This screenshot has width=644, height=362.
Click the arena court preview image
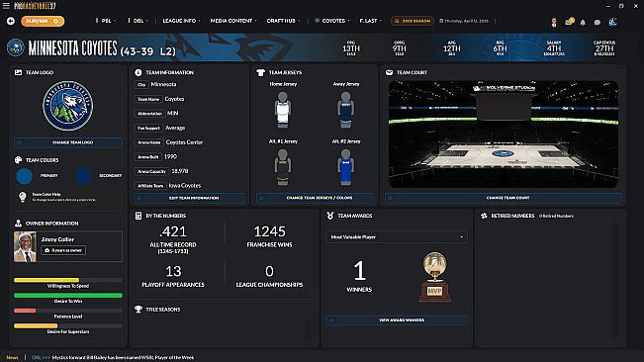504,135
